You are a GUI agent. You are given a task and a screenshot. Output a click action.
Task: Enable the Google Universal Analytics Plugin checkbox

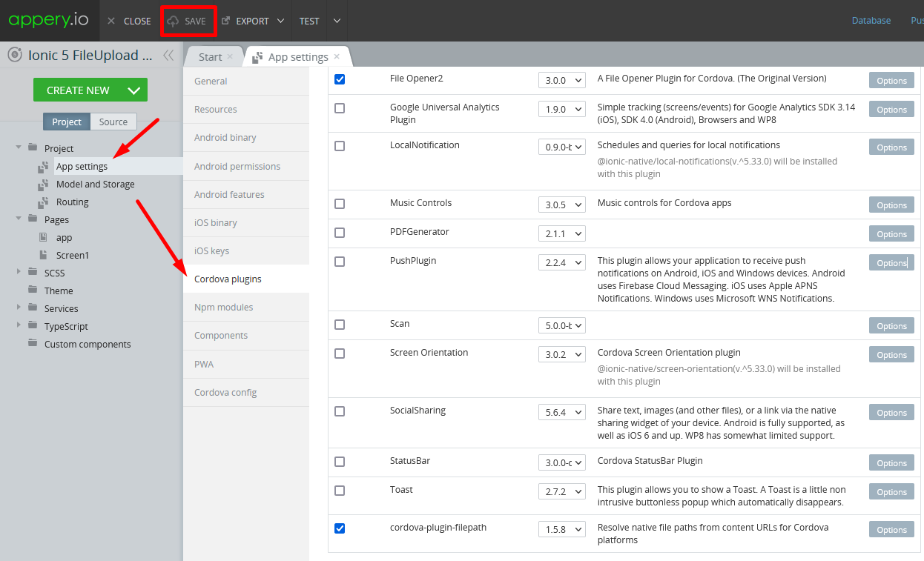coord(340,108)
